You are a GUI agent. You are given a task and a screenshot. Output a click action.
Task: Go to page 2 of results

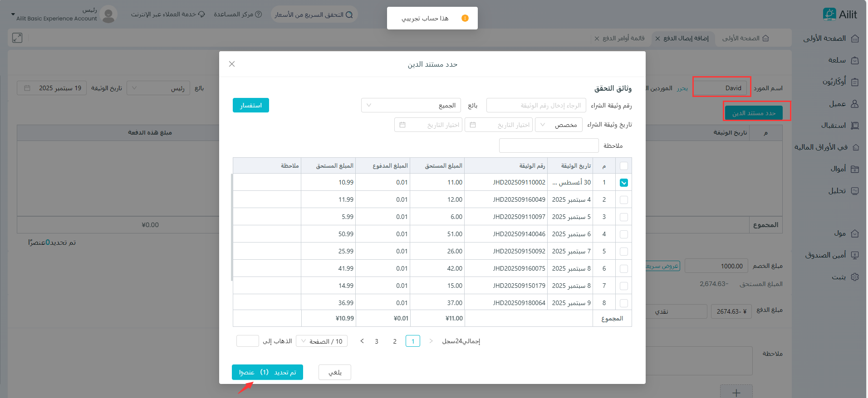[x=395, y=341]
